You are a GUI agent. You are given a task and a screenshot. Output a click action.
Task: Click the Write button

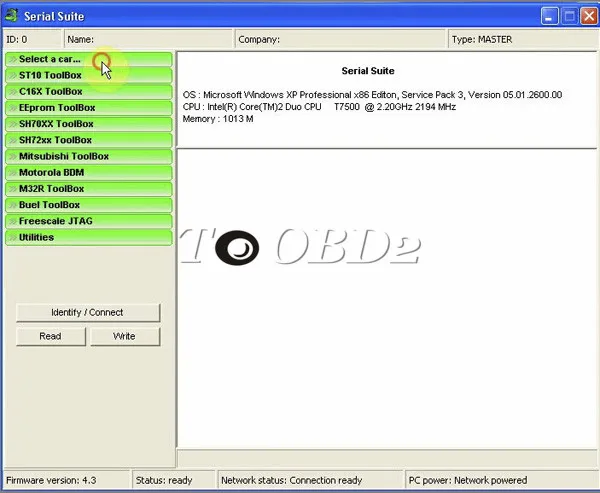pos(125,336)
